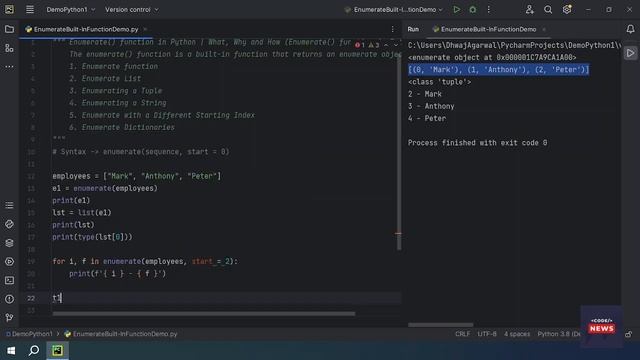
Task: Change file encoding UTF-8 in status bar
Action: (487, 334)
